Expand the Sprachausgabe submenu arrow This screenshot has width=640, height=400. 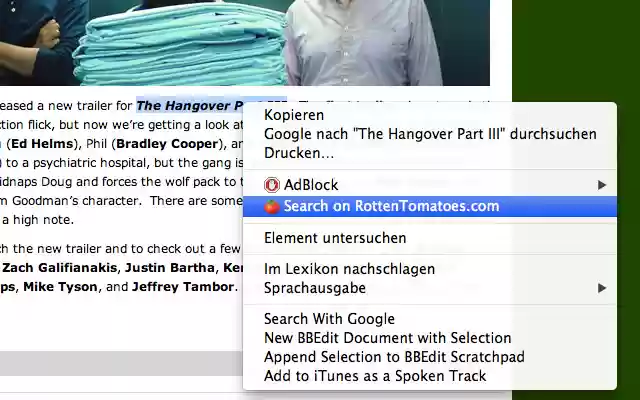coord(602,288)
